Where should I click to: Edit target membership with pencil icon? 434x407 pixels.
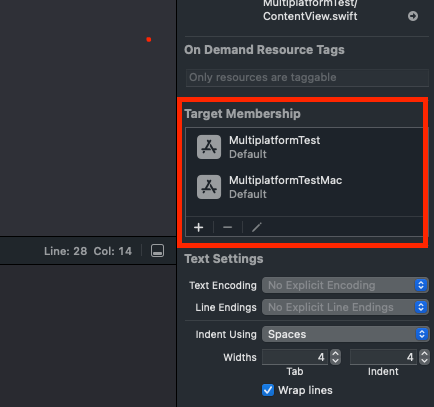click(x=257, y=227)
